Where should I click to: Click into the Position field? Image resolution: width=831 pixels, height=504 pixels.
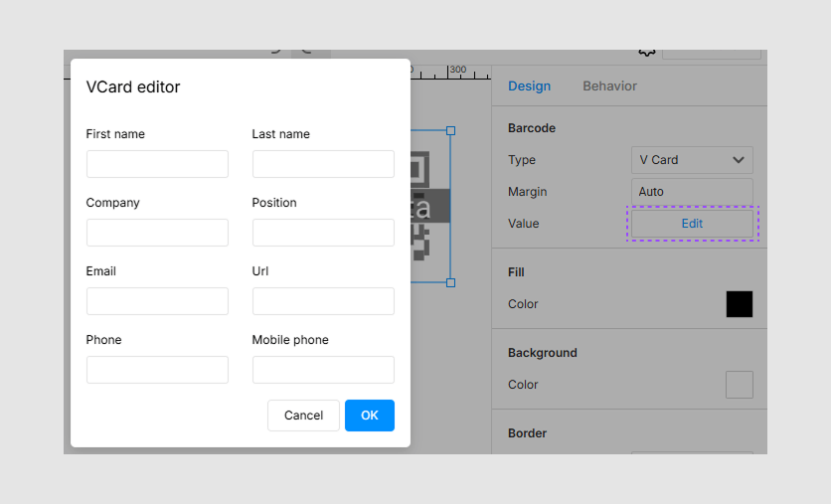click(323, 233)
